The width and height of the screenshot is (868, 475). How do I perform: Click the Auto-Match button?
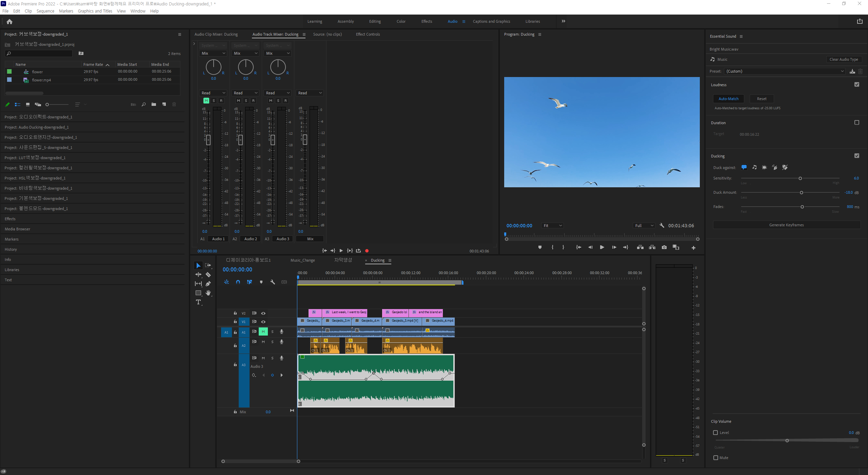pyautogui.click(x=728, y=99)
